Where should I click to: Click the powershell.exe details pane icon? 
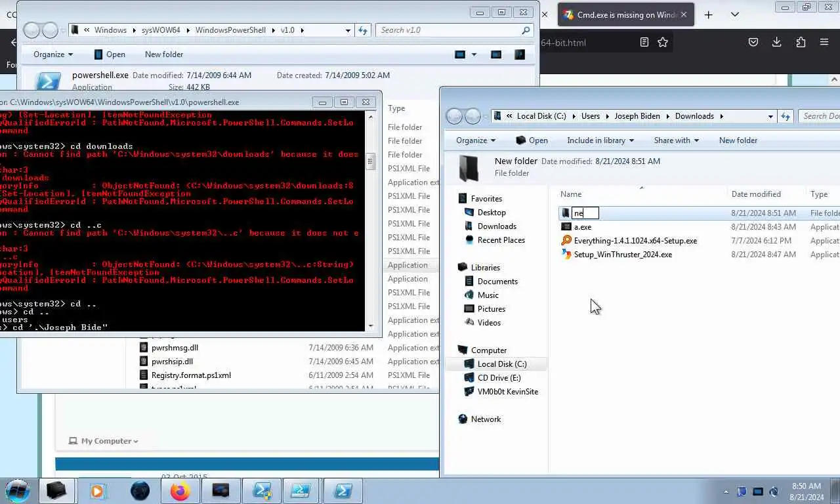[47, 80]
